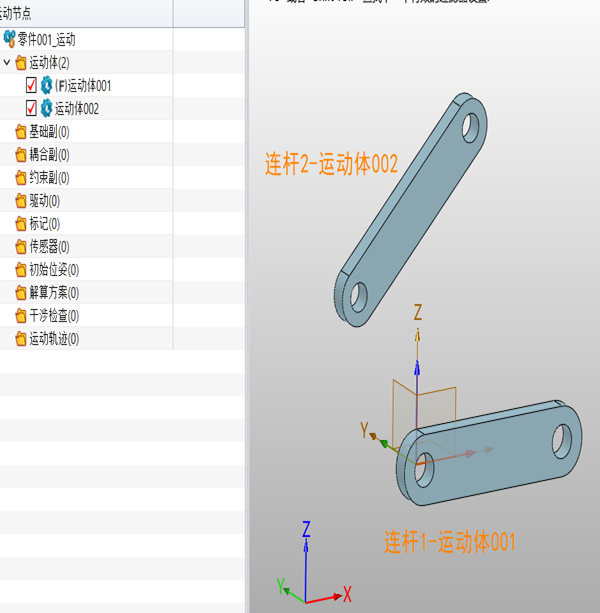The image size is (600, 613).
Task: Click the view triad green Y axis
Action: [x=294, y=595]
